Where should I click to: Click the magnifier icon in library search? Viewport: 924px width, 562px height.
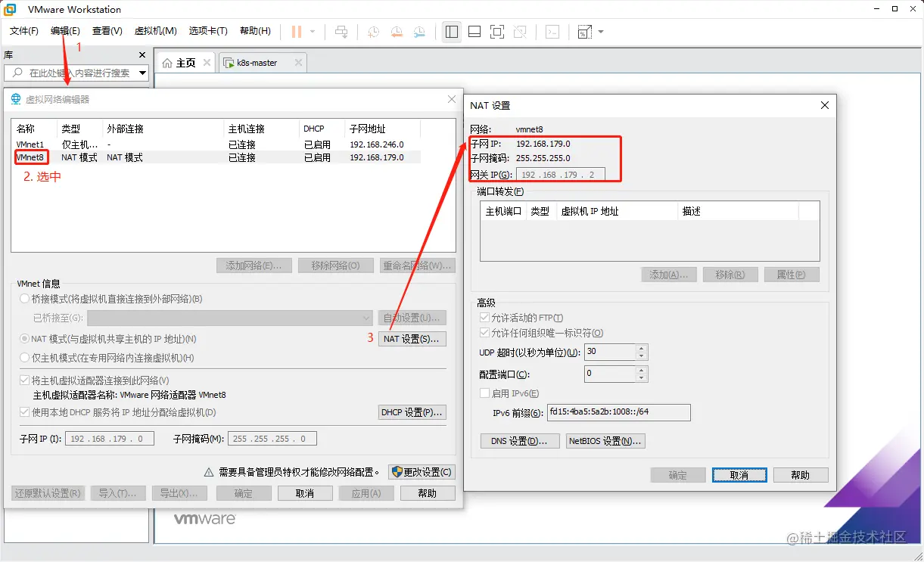tap(17, 73)
